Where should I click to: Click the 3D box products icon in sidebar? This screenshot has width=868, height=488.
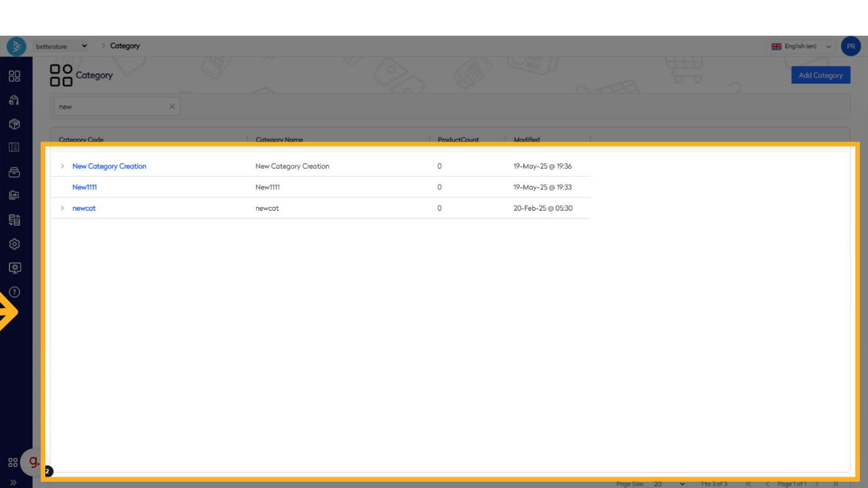14,124
